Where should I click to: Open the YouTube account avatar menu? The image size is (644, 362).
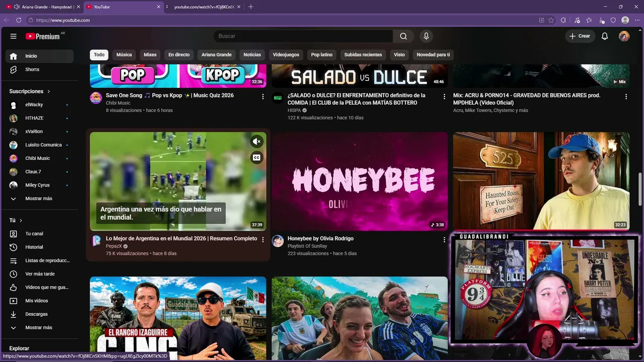(624, 36)
